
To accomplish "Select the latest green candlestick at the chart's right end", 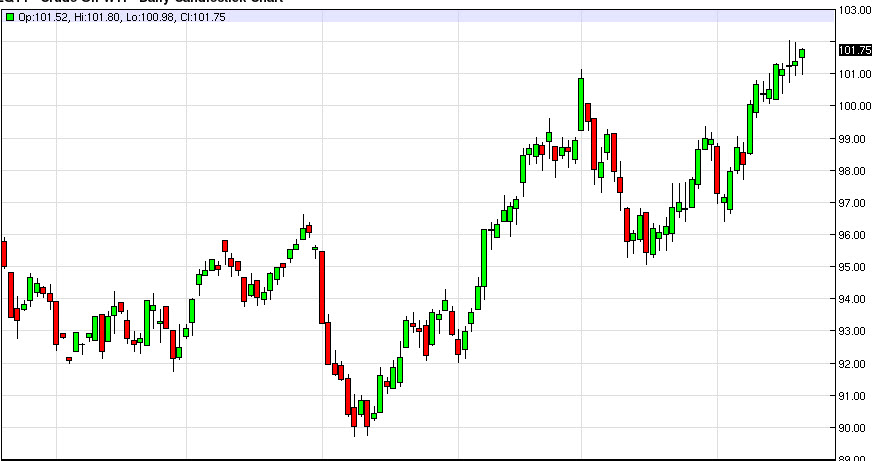I will tap(802, 54).
